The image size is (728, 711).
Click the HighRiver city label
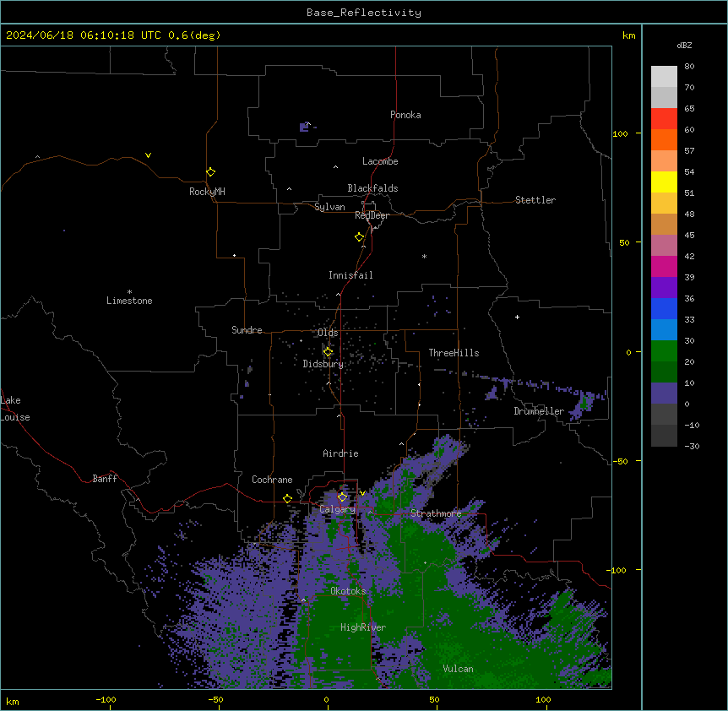363,627
